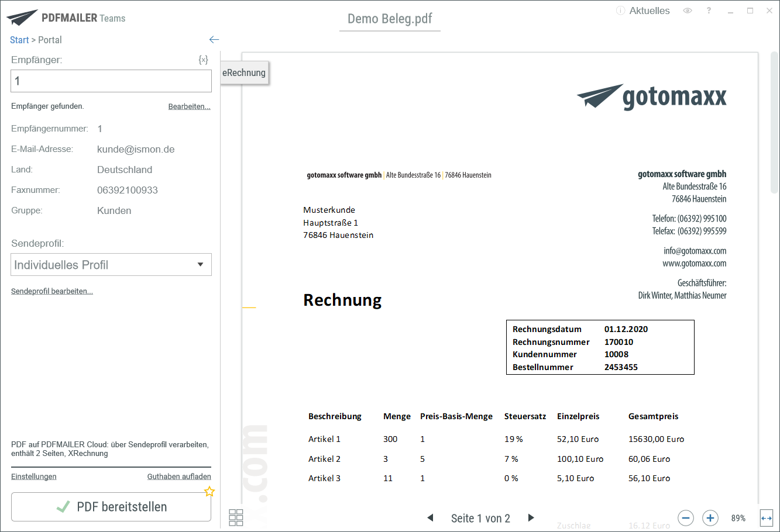
Task: Click the Aktuelles menu item
Action: (650, 11)
